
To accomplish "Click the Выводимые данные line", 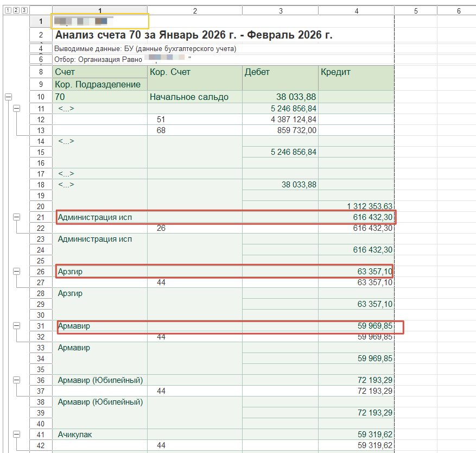I will click(x=145, y=48).
